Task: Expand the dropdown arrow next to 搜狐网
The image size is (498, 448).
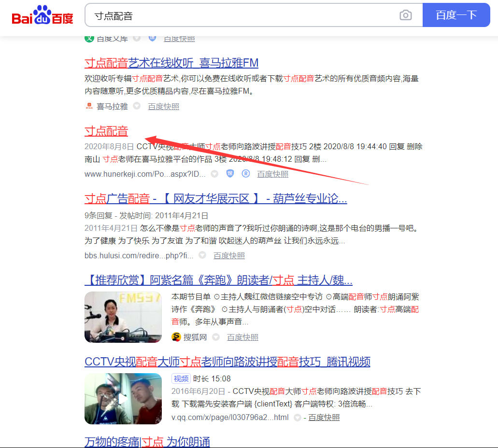Action: pos(215,337)
